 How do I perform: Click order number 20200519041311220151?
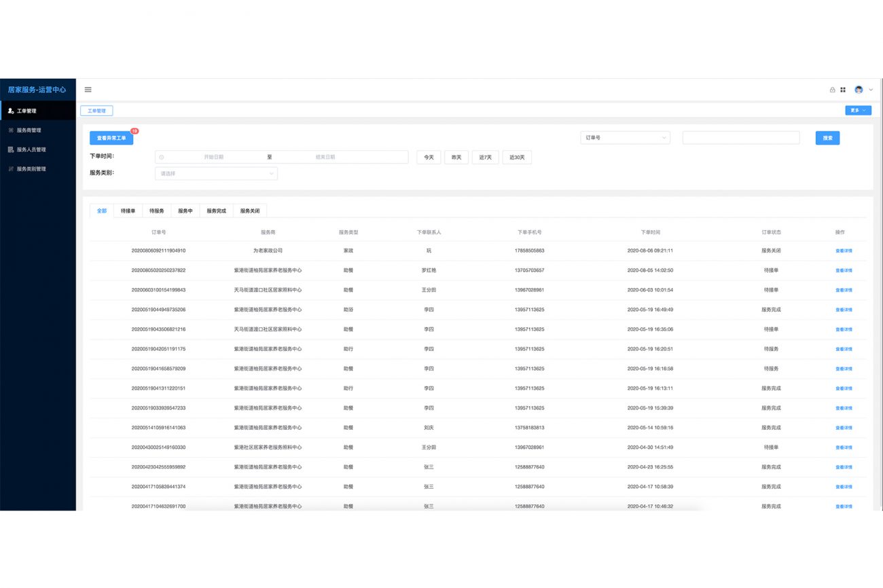pyautogui.click(x=158, y=388)
